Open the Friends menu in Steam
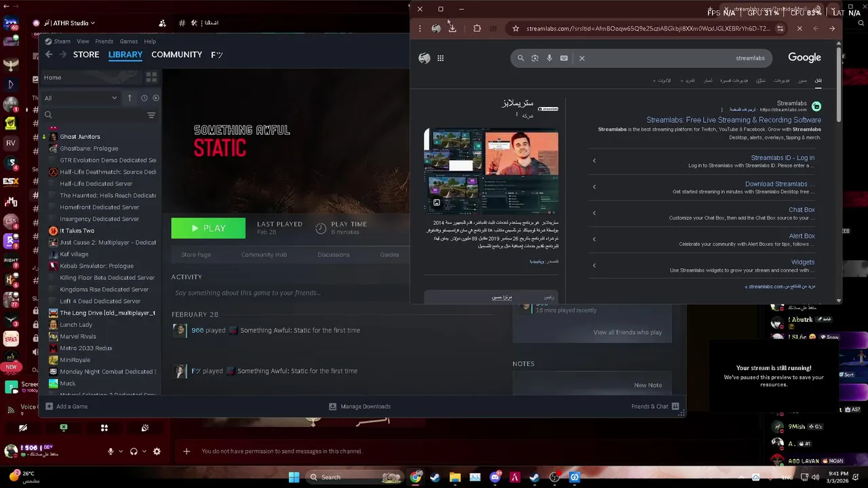 tap(104, 41)
